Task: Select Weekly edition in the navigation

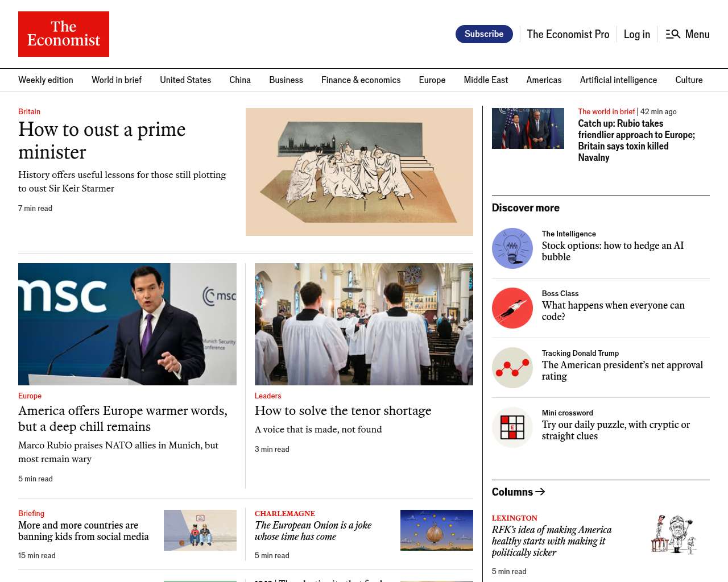Action: [45, 80]
